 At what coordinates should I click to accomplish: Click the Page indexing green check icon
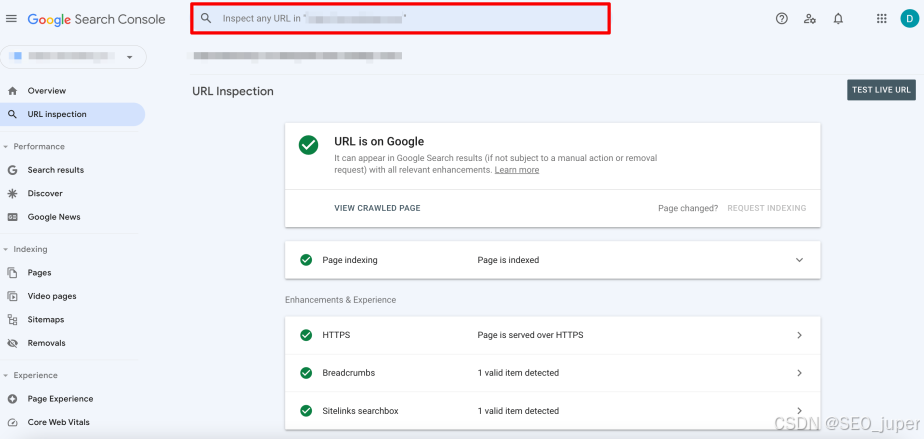[306, 260]
